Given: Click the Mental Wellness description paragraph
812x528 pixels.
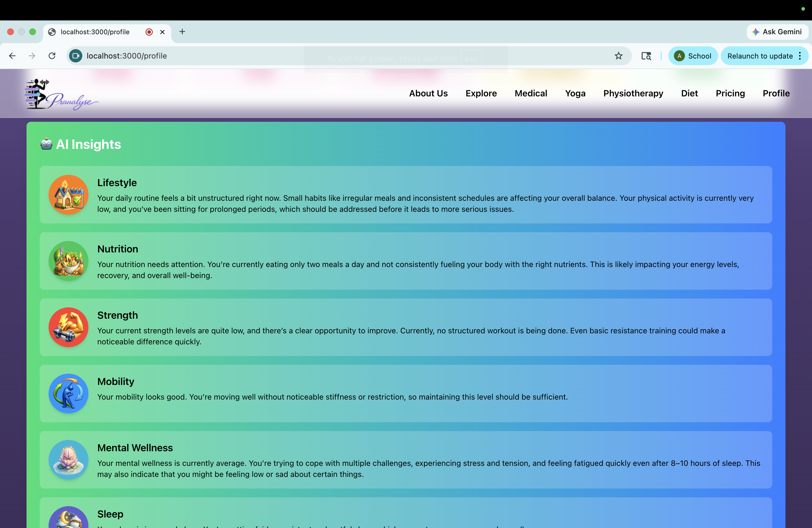Looking at the screenshot, I should coord(429,469).
